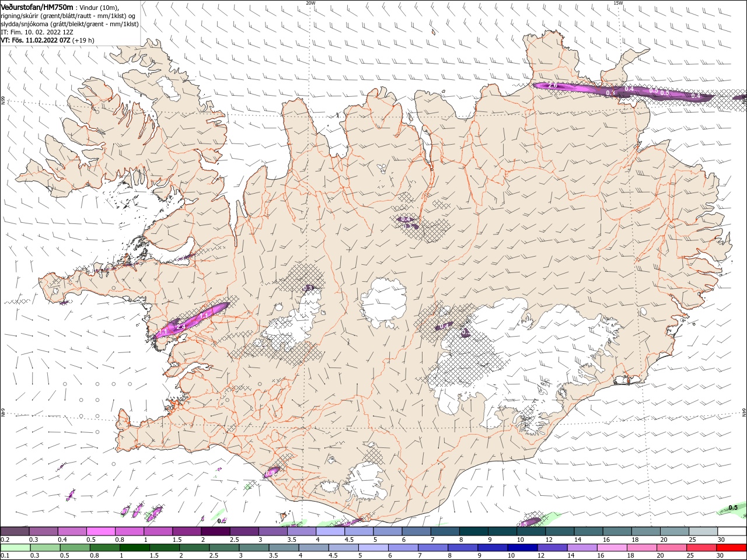Click the '0.1' label under the lower legend row

coord(5,556)
